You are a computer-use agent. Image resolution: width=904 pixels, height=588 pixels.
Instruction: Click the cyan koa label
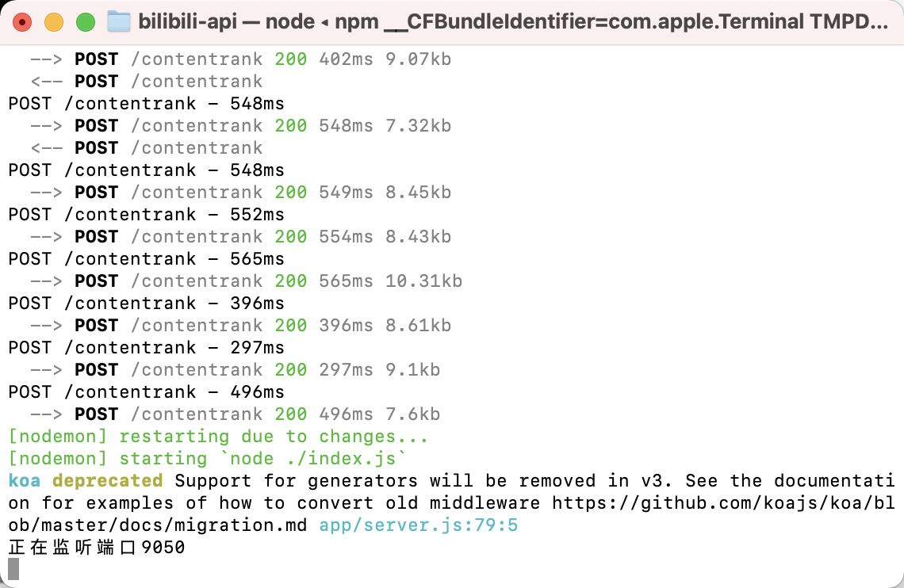pyautogui.click(x=25, y=480)
